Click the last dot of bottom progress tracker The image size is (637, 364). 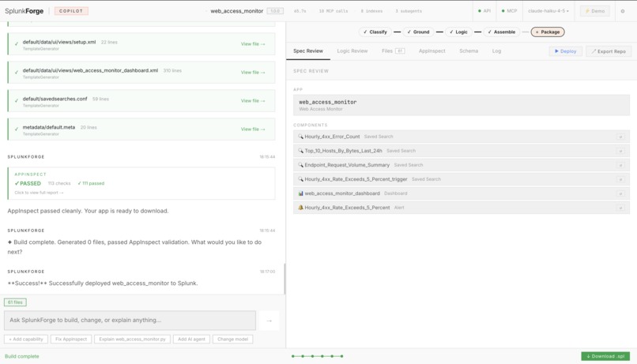[x=341, y=356]
